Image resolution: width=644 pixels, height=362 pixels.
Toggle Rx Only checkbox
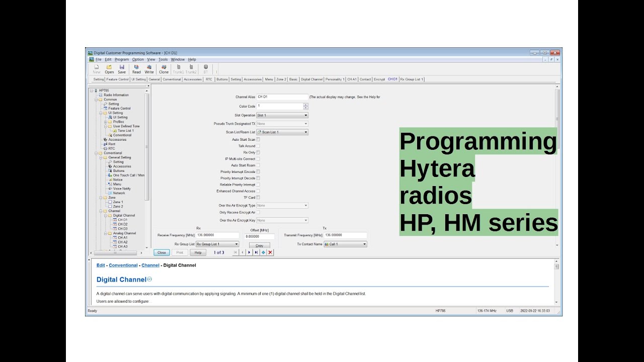coord(258,152)
